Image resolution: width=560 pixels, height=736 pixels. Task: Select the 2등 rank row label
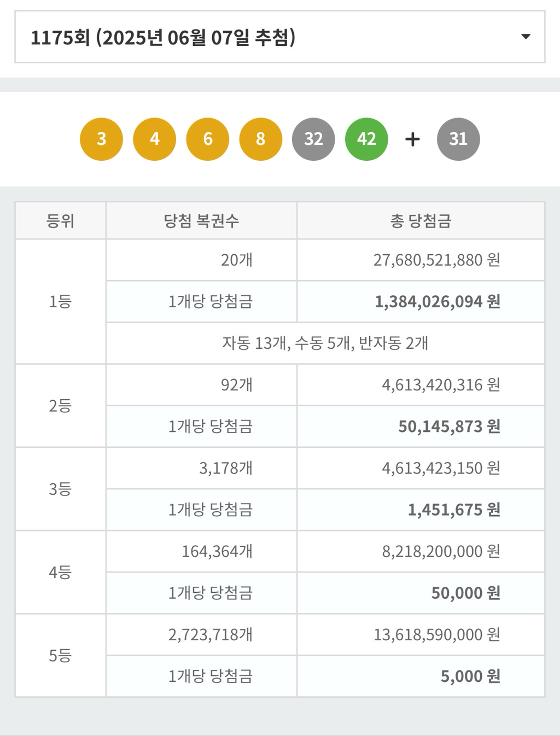60,406
